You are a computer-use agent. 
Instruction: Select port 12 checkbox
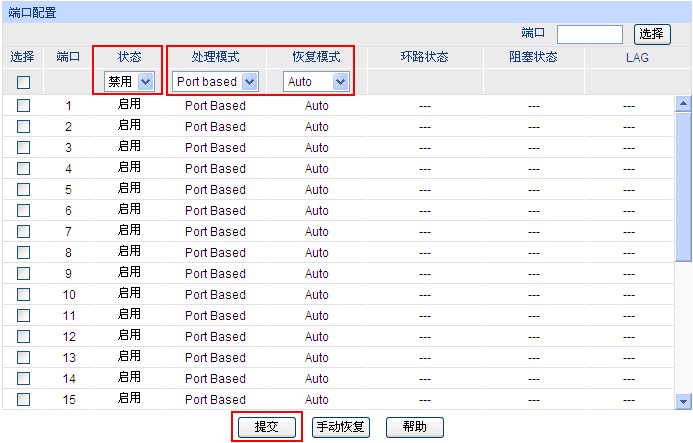[x=23, y=336]
